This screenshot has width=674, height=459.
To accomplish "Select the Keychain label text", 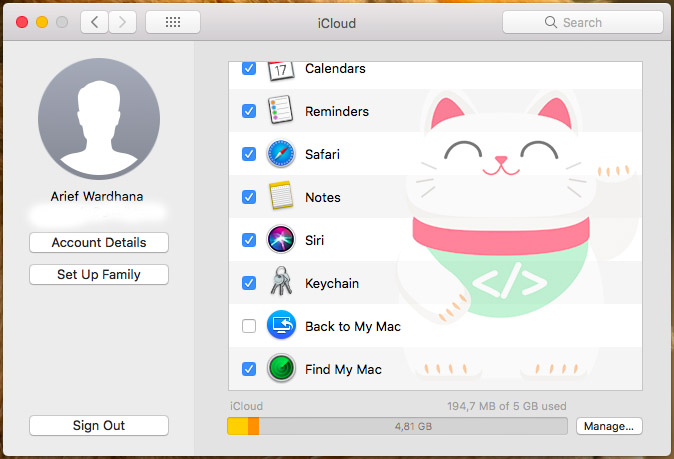I will click(x=332, y=284).
